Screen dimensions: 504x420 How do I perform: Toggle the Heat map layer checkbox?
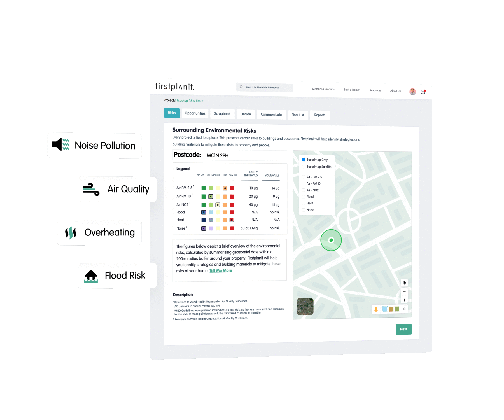[x=304, y=203]
